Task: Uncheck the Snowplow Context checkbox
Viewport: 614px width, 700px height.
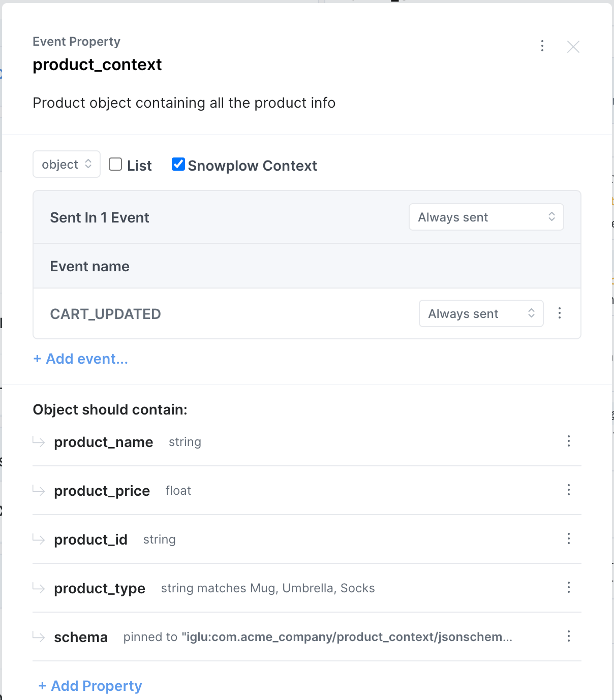Action: pyautogui.click(x=178, y=164)
